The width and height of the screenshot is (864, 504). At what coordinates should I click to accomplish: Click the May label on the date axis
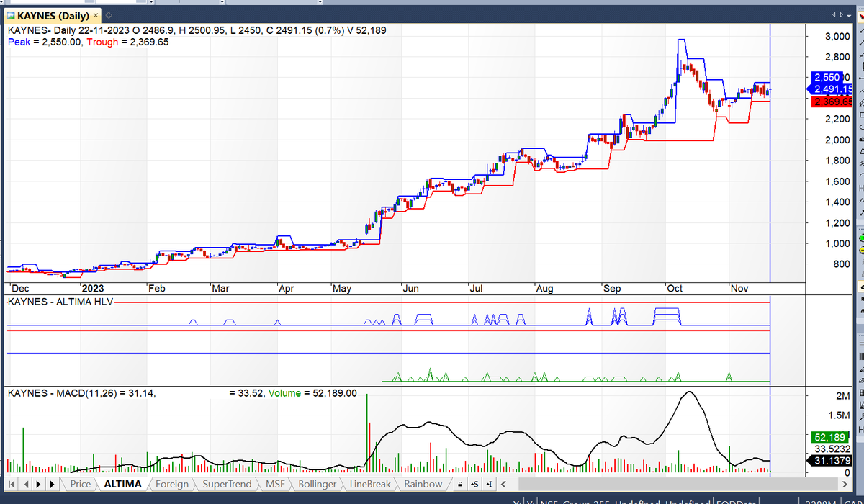(x=342, y=289)
